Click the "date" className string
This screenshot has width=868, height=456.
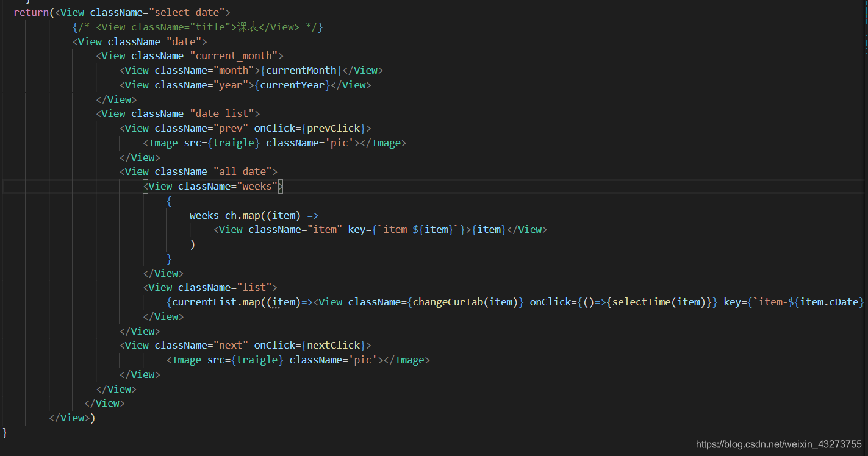(x=185, y=41)
